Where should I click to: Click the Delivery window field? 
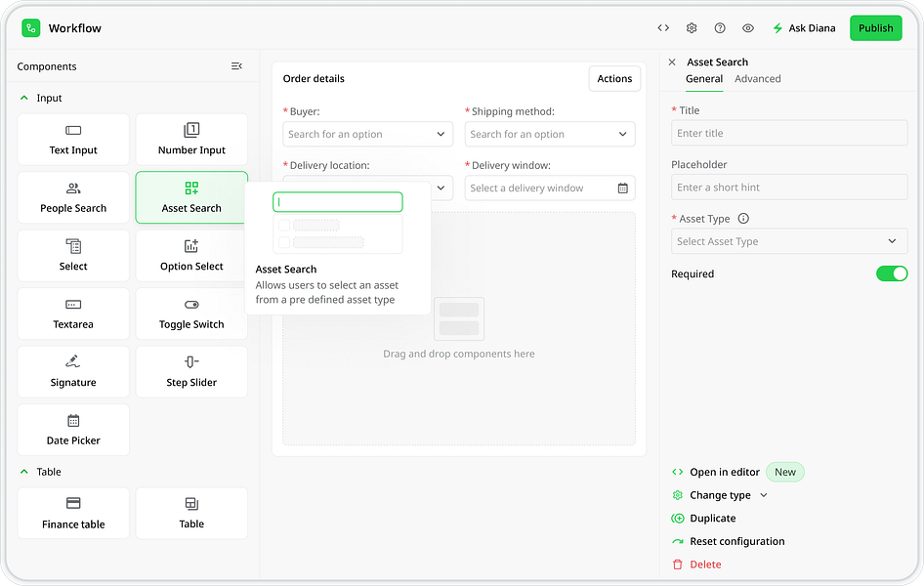550,188
